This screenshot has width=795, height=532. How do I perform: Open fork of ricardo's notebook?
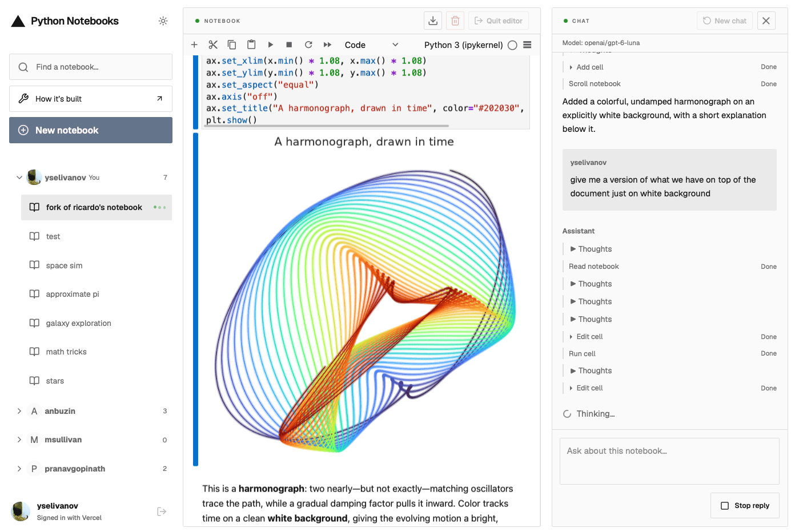[x=97, y=207]
